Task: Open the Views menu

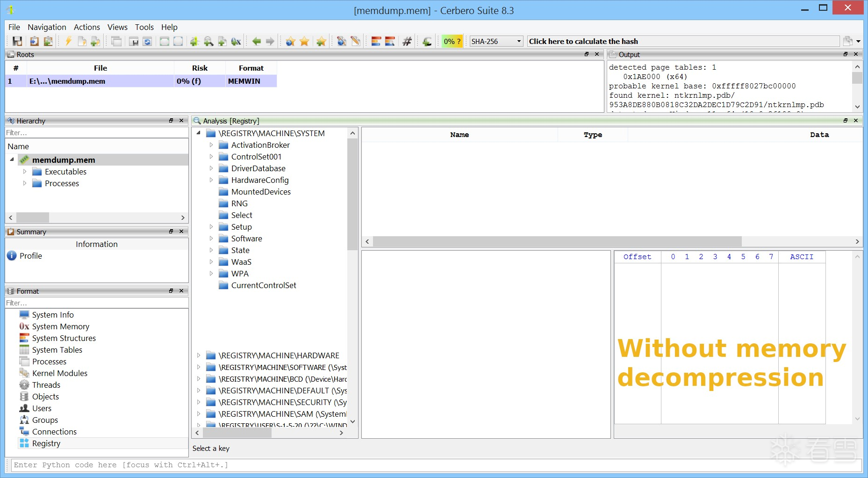Action: pyautogui.click(x=117, y=27)
